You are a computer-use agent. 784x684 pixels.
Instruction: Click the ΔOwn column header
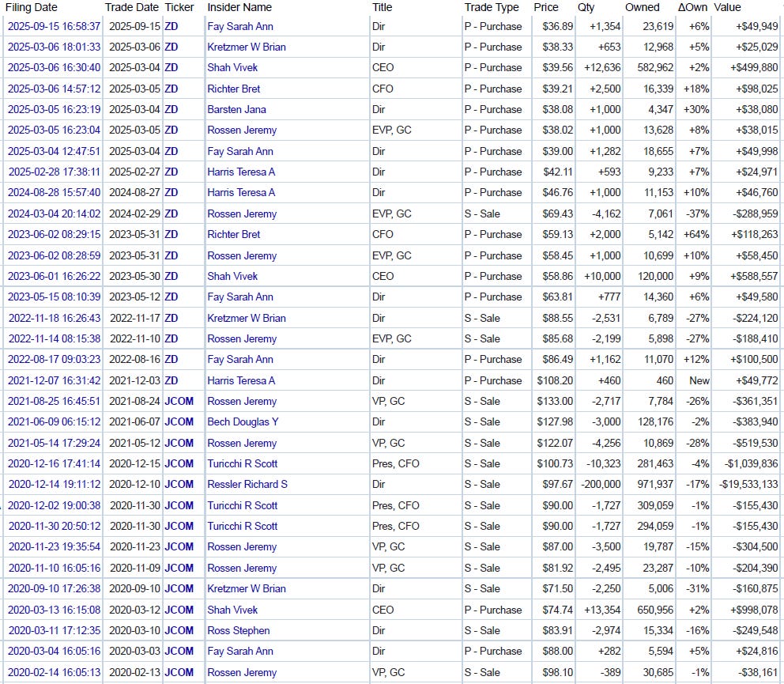pos(692,7)
